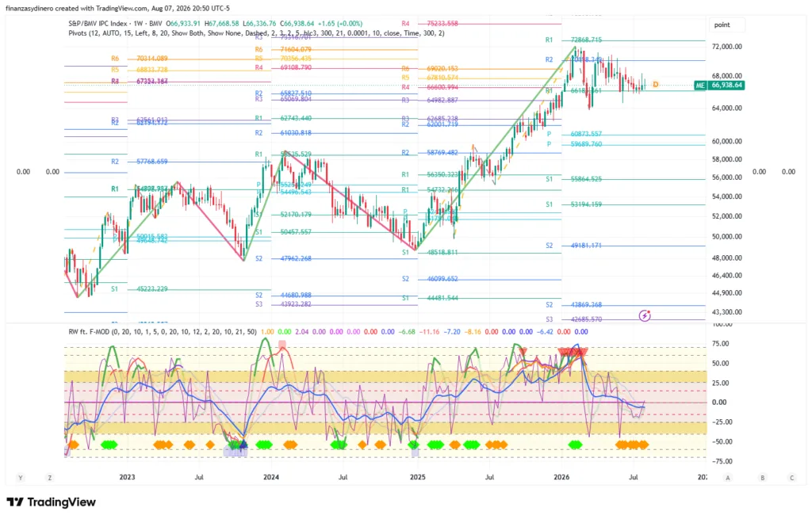812x519 pixels.
Task: Click the B button at bottom right
Action: pos(762,478)
